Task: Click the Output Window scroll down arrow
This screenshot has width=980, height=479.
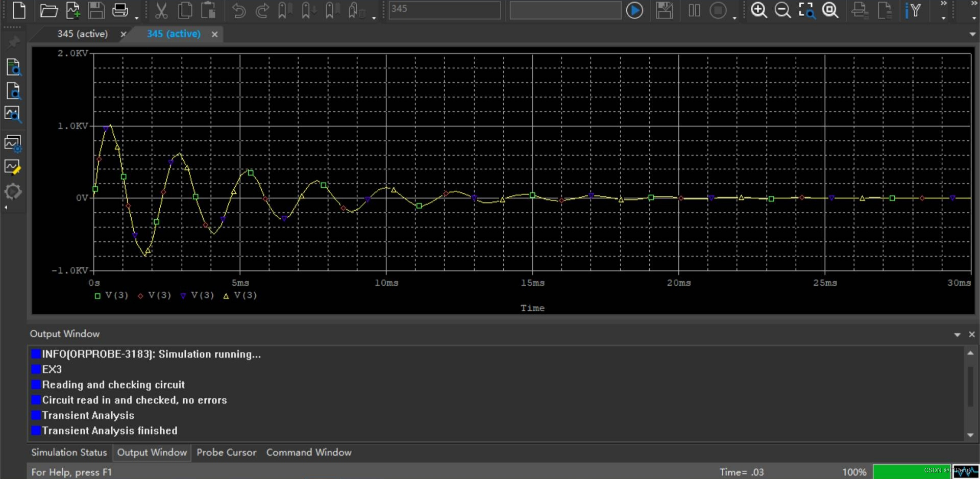Action: coord(970,435)
